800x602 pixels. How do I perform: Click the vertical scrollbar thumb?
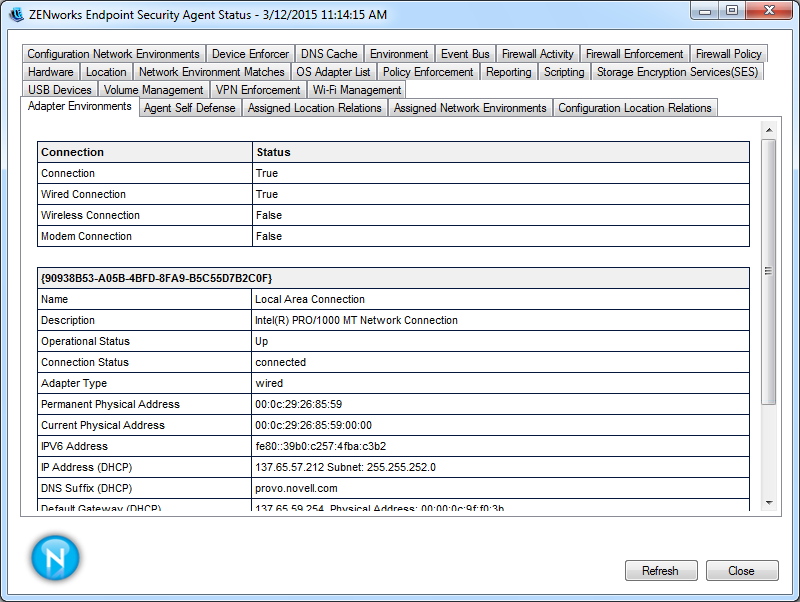pyautogui.click(x=769, y=271)
